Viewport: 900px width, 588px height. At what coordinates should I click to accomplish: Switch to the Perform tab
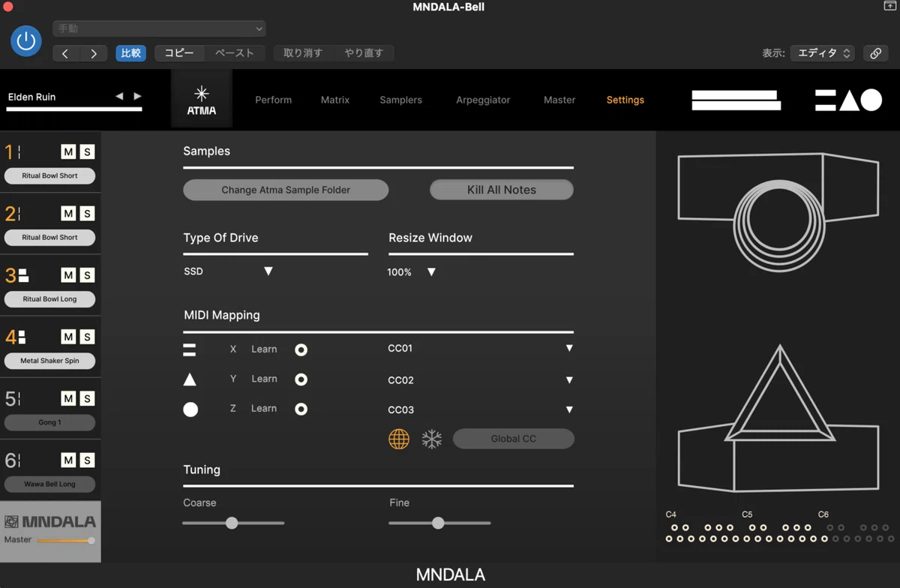[x=273, y=100]
